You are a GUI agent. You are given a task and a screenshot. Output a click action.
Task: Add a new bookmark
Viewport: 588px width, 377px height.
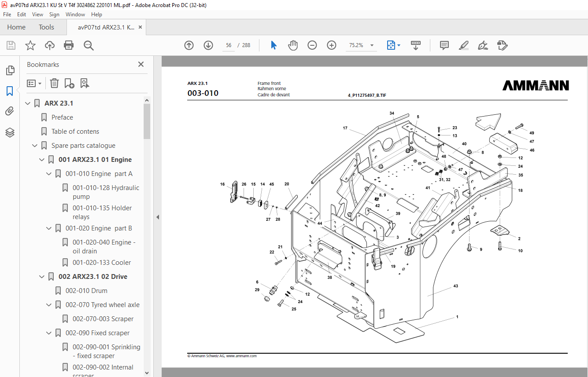pos(69,83)
